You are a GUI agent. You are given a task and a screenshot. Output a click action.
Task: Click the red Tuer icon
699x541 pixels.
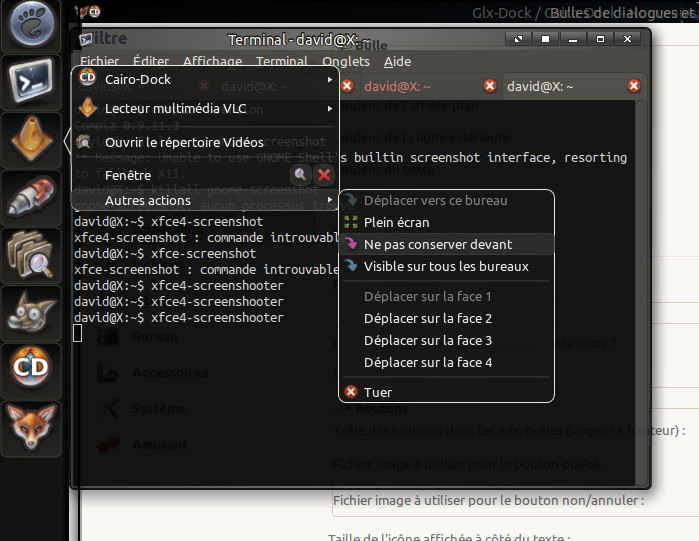coord(351,392)
